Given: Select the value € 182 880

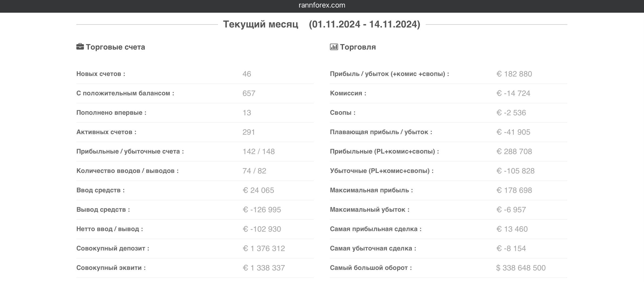Looking at the screenshot, I should 514,74.
